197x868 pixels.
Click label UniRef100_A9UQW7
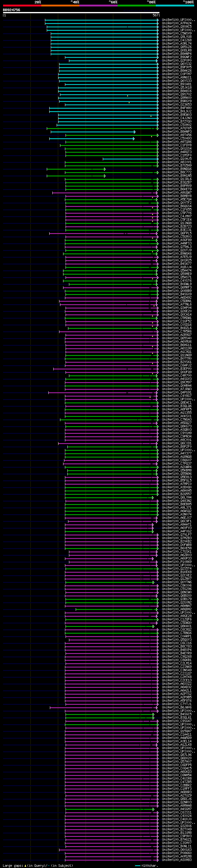click(177, 193)
